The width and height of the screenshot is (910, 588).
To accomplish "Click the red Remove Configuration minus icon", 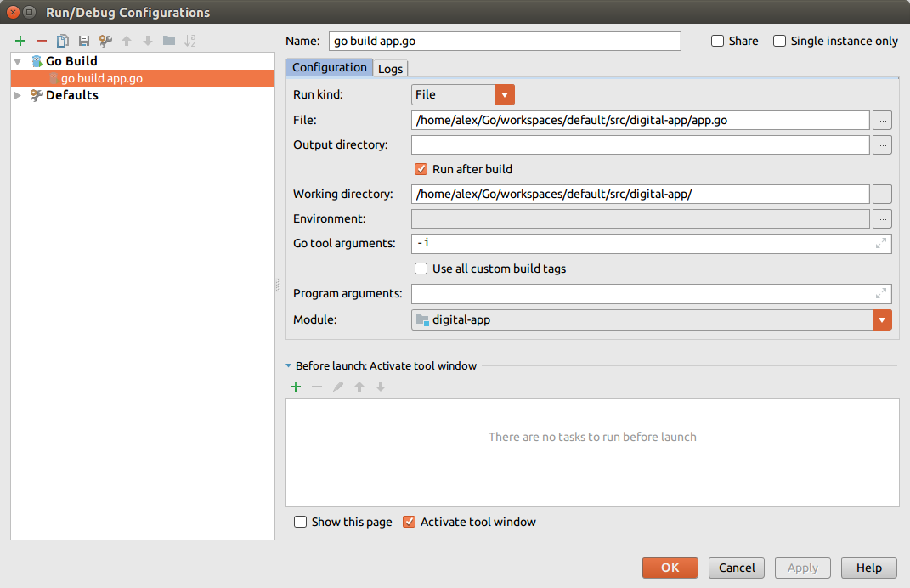I will click(x=41, y=41).
